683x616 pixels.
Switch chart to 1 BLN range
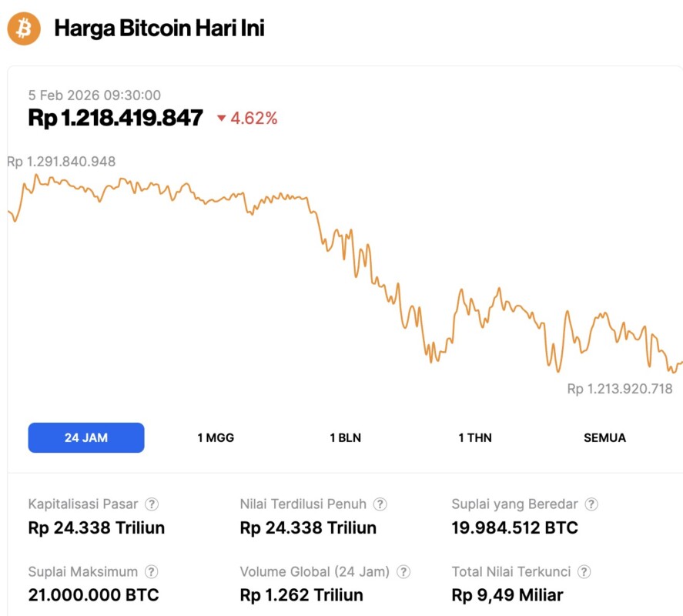tap(345, 437)
